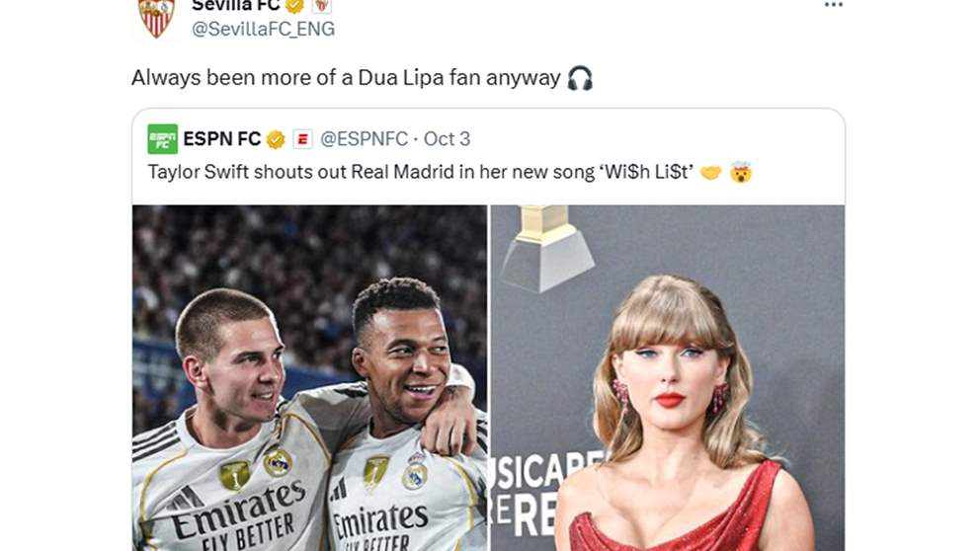Click the Dua Lipa fan tweet text
The width and height of the screenshot is (980, 551).
tap(346, 78)
